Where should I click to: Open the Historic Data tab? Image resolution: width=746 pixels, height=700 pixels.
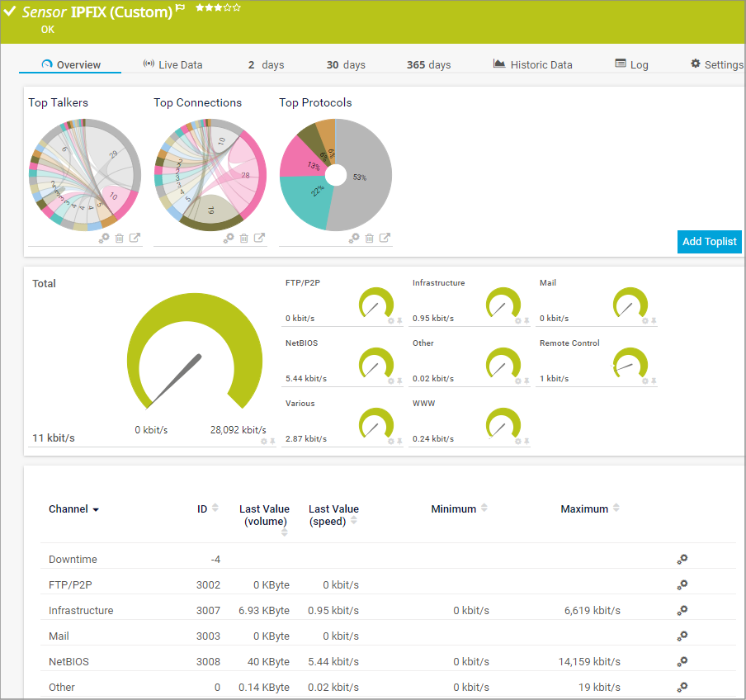532,64
